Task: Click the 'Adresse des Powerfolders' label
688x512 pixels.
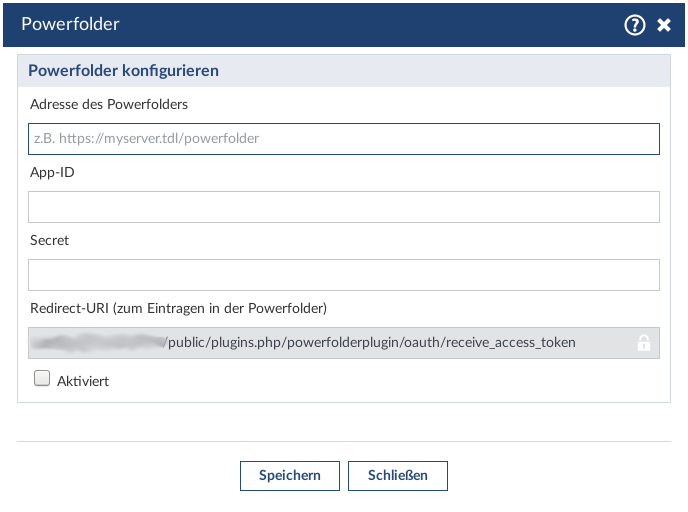Action: pos(109,104)
